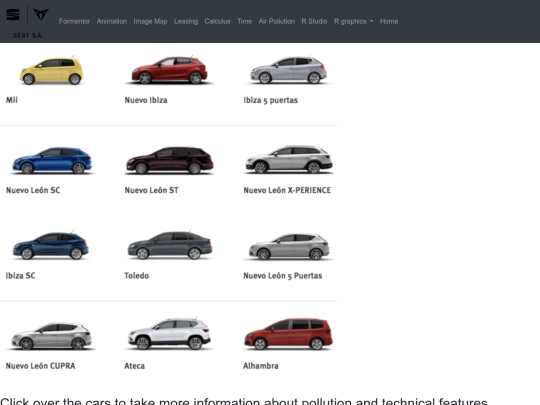Expand the R graphics dropdown
Viewport: 540px width, 405px height.
[354, 21]
